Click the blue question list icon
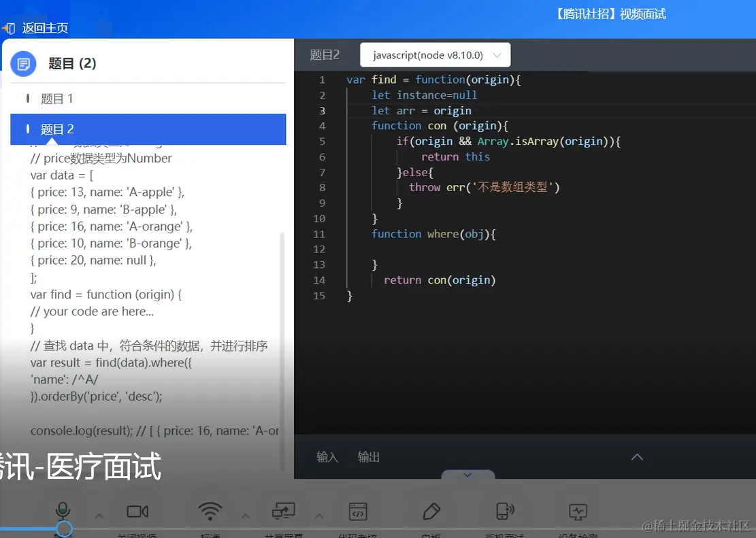This screenshot has width=756, height=538. coord(23,64)
